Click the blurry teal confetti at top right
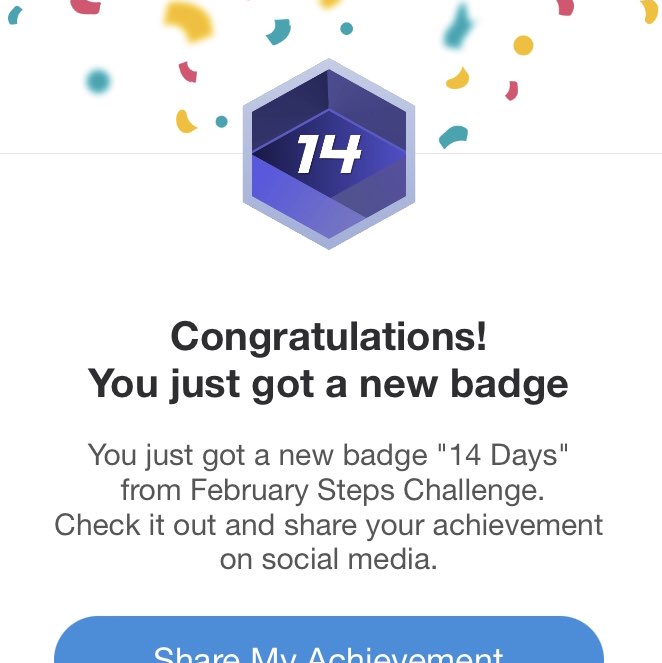The height and width of the screenshot is (663, 662). pyautogui.click(x=458, y=30)
